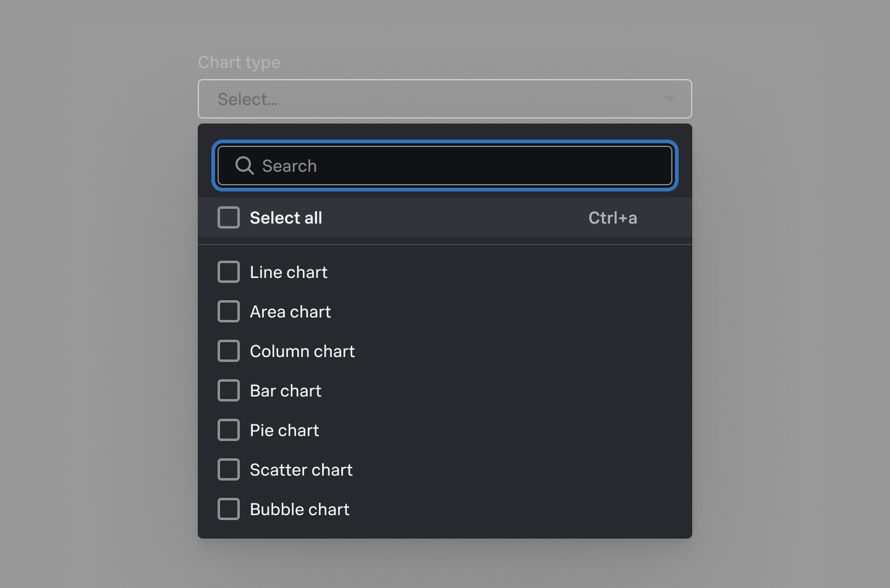Select the Line chart option label
The image size is (890, 588).
point(288,272)
